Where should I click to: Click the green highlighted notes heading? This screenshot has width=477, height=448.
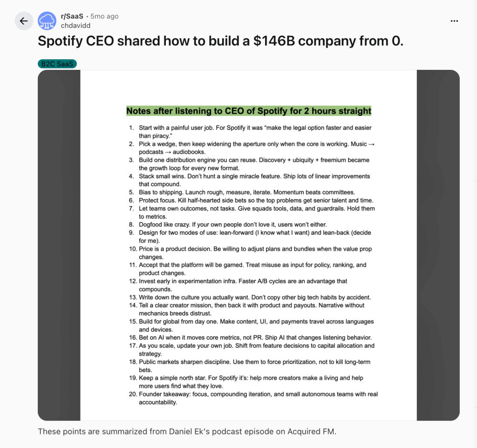coord(249,111)
